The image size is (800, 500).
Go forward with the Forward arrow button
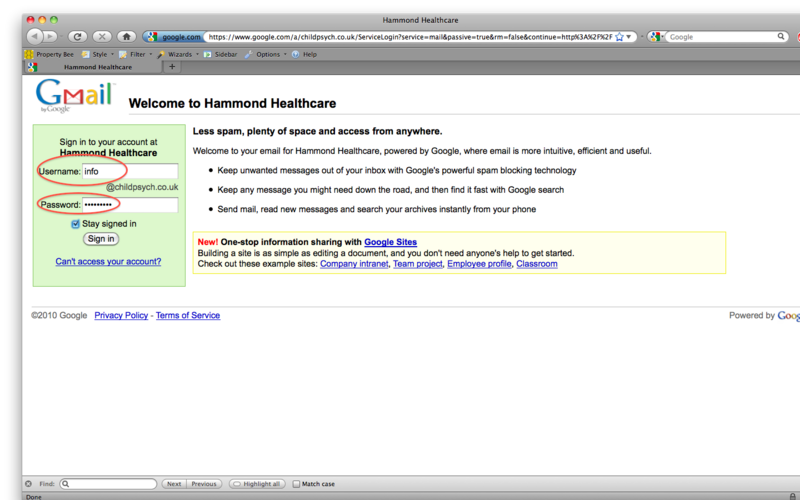50,36
